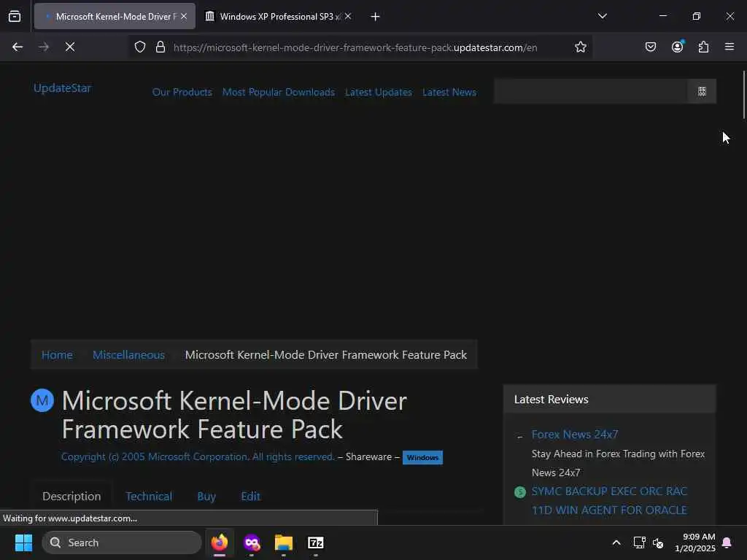Open SYMC BACKUP EXEC ORC RAC review
The image size is (747, 560).
click(609, 500)
